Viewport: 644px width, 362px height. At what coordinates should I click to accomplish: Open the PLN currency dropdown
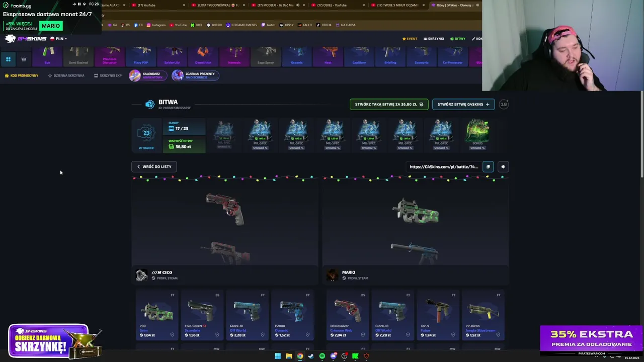tap(58, 39)
